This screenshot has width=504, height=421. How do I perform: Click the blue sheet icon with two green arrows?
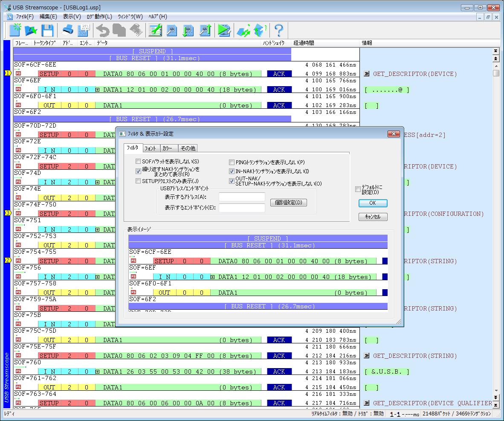[243, 30]
